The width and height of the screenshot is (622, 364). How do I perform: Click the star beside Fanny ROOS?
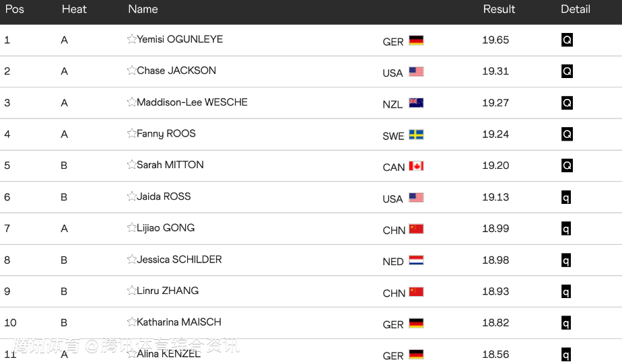click(132, 133)
